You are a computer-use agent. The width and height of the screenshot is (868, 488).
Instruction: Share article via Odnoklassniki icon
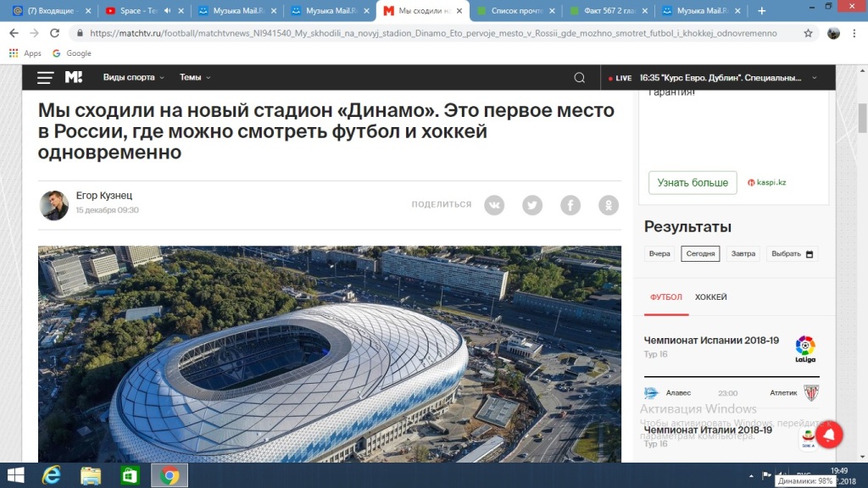click(x=609, y=205)
